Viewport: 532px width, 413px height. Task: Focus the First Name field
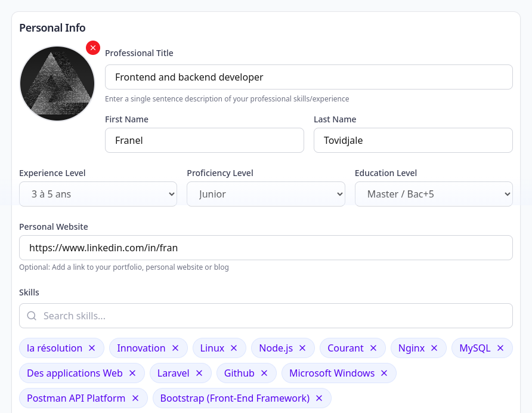pos(204,140)
